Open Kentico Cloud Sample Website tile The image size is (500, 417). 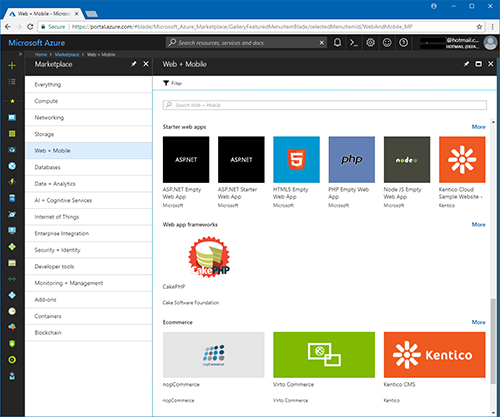(462, 159)
